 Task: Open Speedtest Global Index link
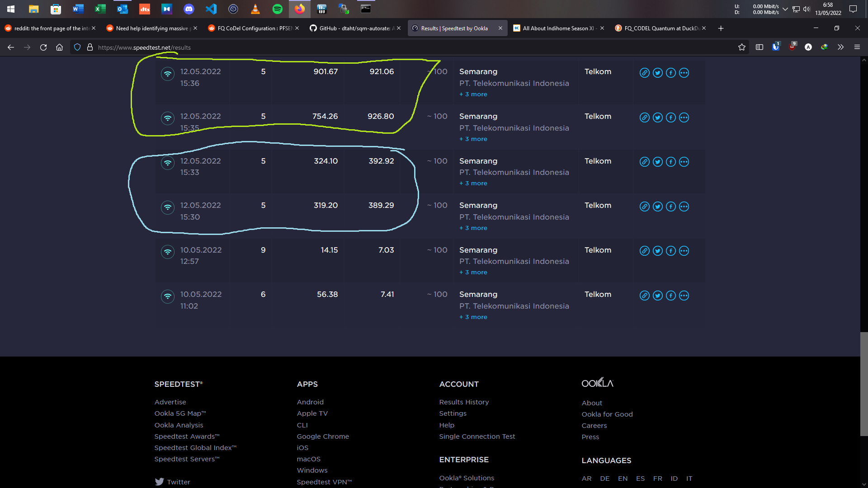[x=195, y=448]
